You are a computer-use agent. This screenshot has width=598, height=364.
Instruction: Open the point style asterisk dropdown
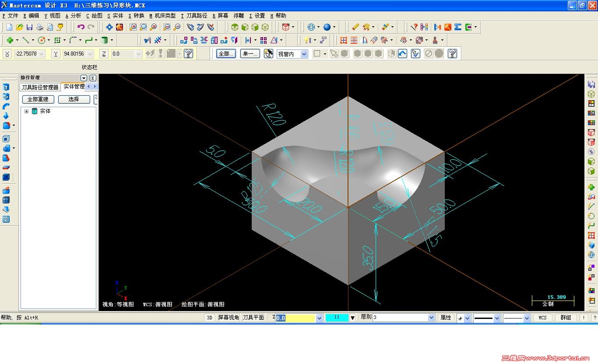(467, 318)
